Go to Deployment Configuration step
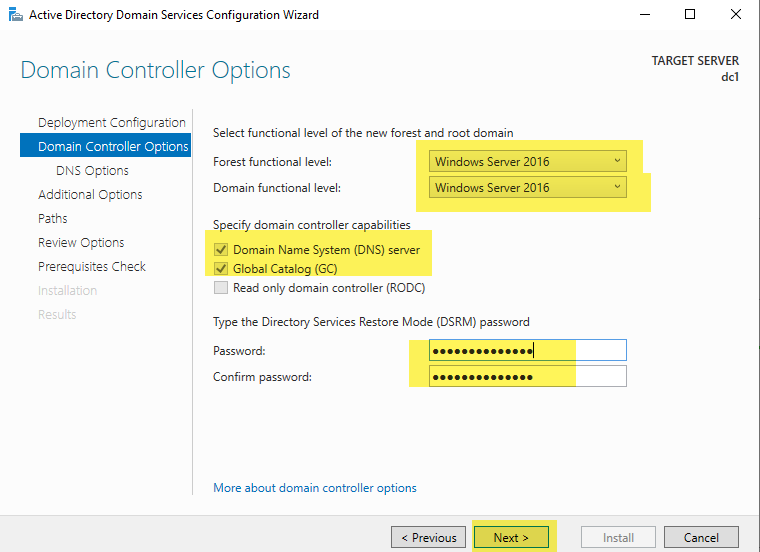Image resolution: width=760 pixels, height=552 pixels. click(111, 123)
